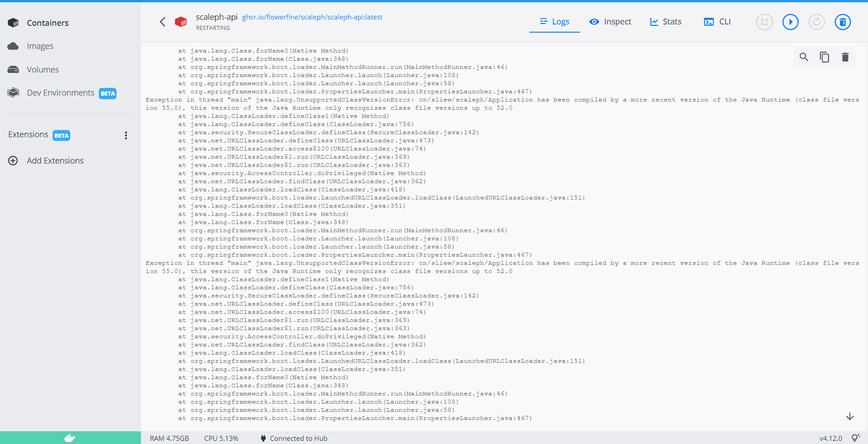This screenshot has width=868, height=444.
Task: Restart the scaleph-api container
Action: [816, 21]
